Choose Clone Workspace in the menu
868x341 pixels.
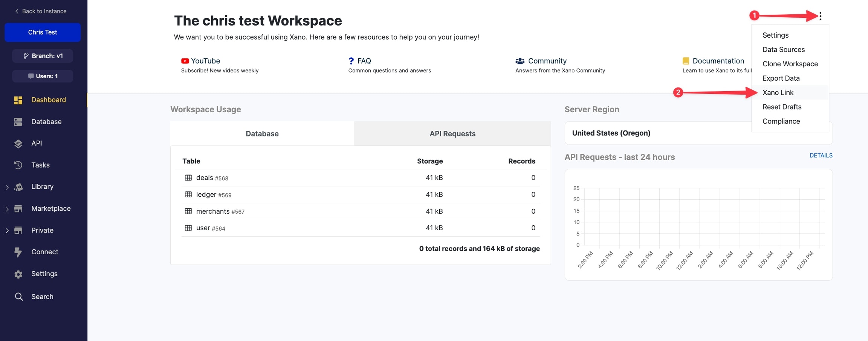[790, 64]
